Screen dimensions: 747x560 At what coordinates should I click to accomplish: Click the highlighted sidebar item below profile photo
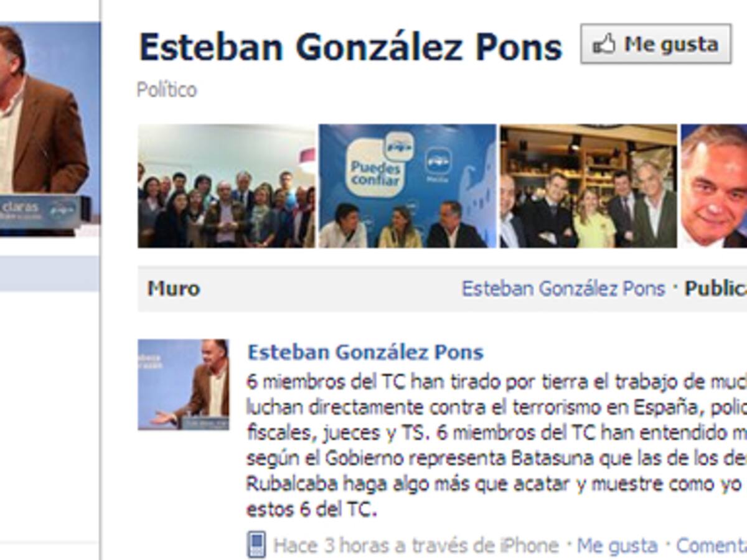pos(49,274)
